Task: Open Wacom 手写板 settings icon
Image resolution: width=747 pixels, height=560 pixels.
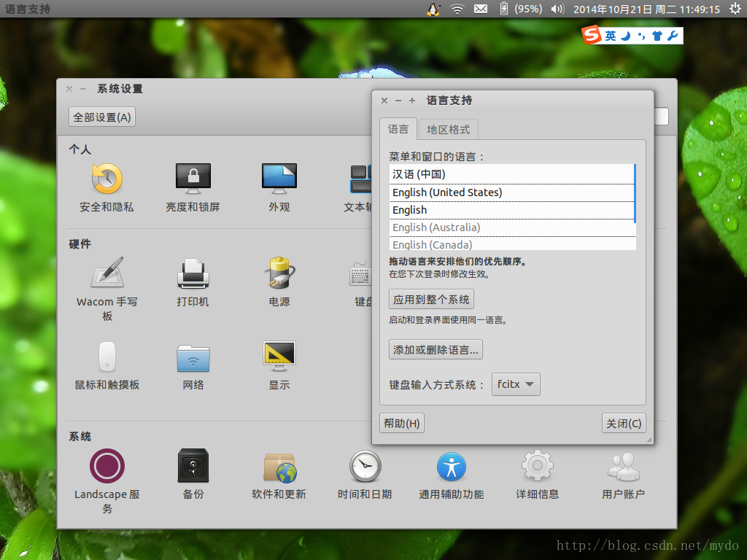Action: click(107, 273)
